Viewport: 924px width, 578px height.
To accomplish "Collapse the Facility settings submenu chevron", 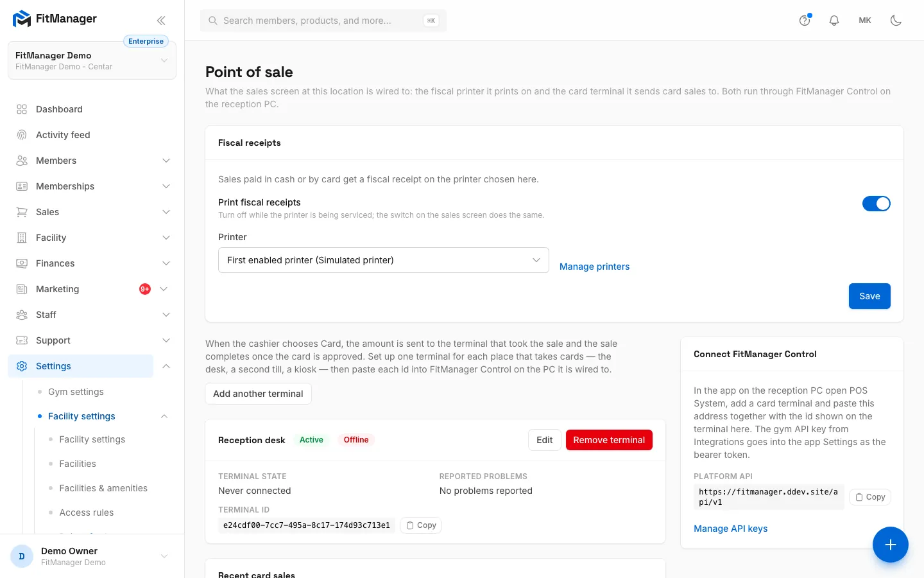I will point(164,416).
